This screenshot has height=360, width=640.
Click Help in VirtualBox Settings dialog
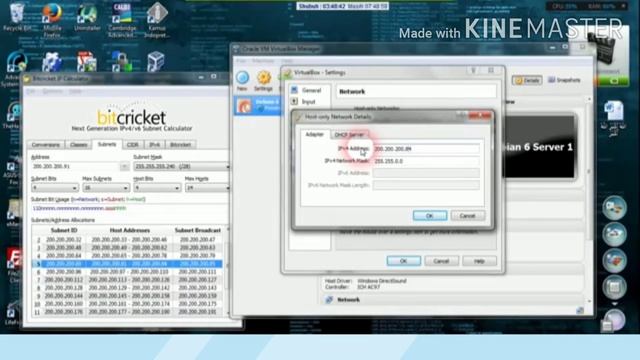479,261
